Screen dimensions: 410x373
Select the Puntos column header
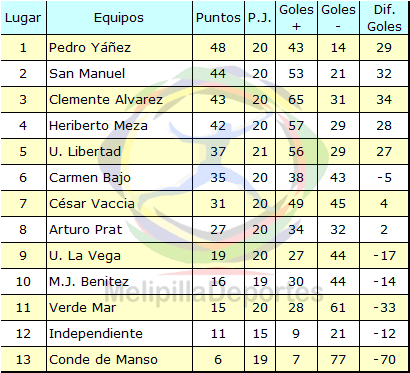point(218,18)
